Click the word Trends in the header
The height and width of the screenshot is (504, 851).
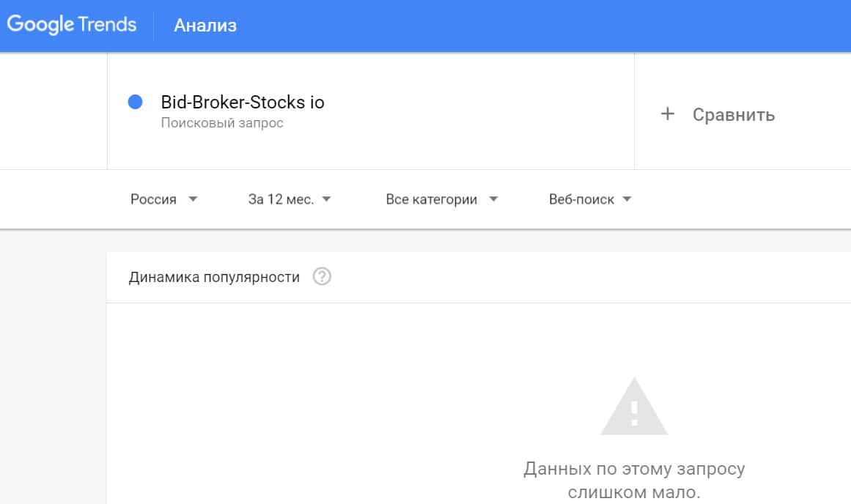point(107,25)
